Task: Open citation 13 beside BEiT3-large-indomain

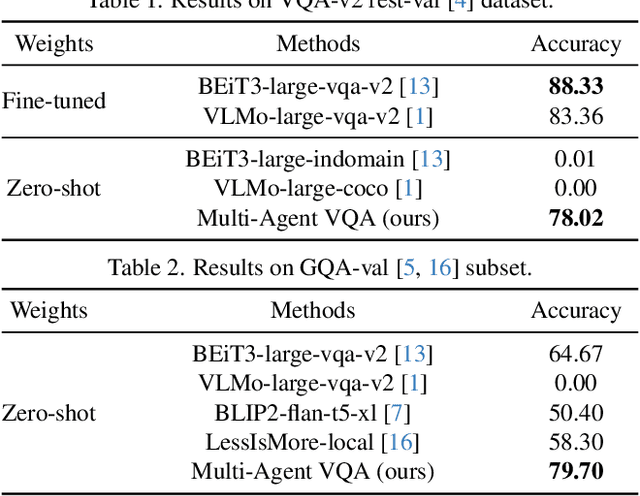Action: [431, 159]
